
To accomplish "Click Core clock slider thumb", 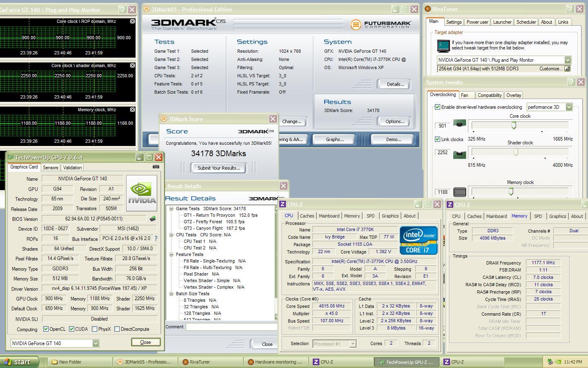I will click(514, 126).
